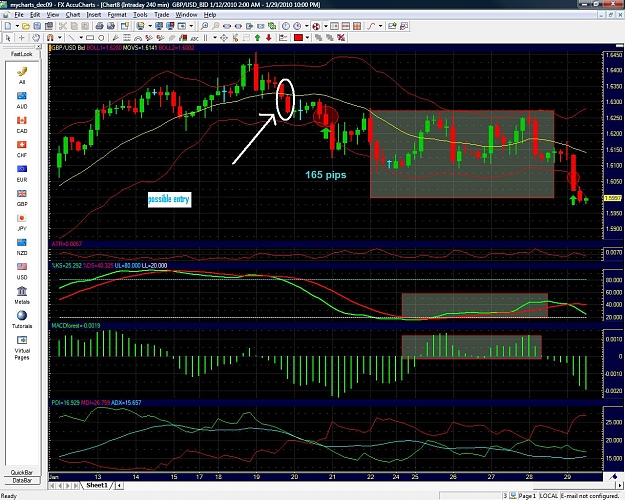Expand the line tool dropdown arrow

tap(81, 38)
